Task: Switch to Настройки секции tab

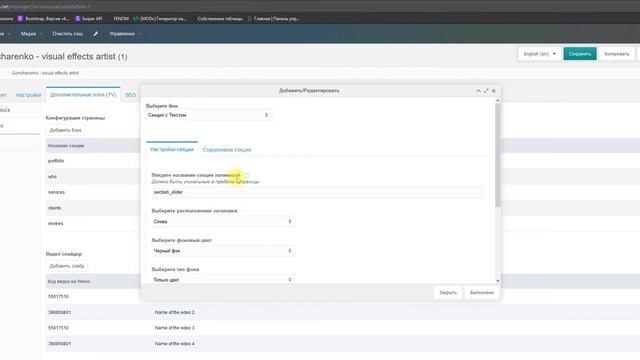Action: (x=172, y=149)
